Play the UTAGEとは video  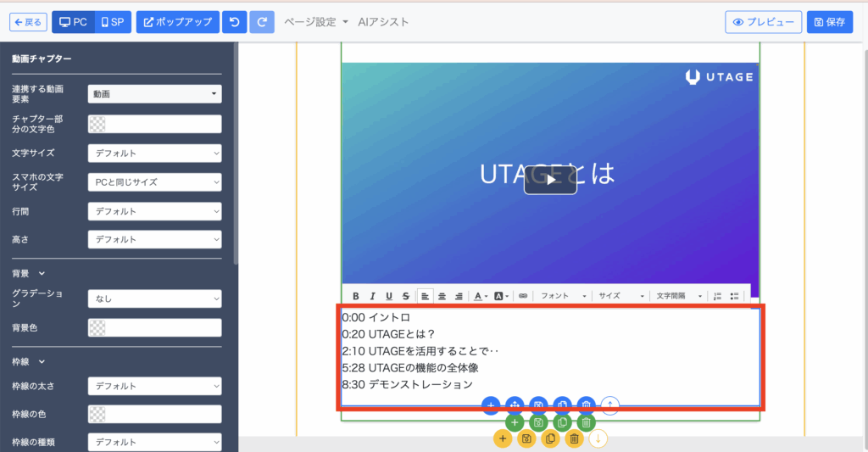550,180
